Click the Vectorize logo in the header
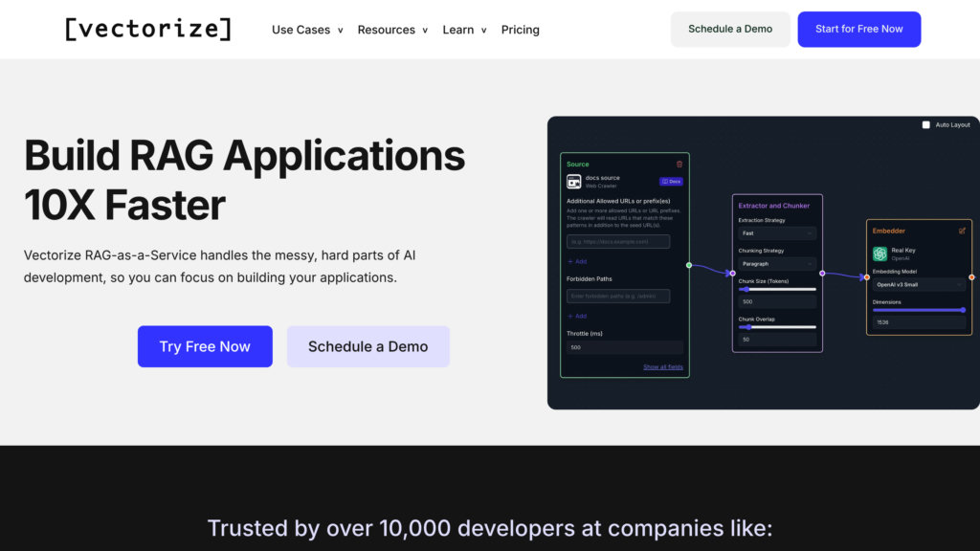This screenshot has height=551, width=980. pos(148,29)
